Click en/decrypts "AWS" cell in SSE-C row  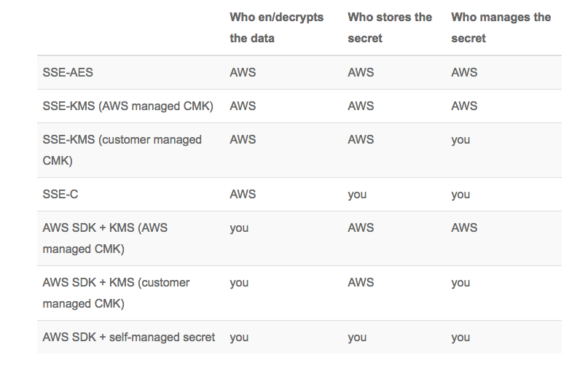pyautogui.click(x=243, y=195)
